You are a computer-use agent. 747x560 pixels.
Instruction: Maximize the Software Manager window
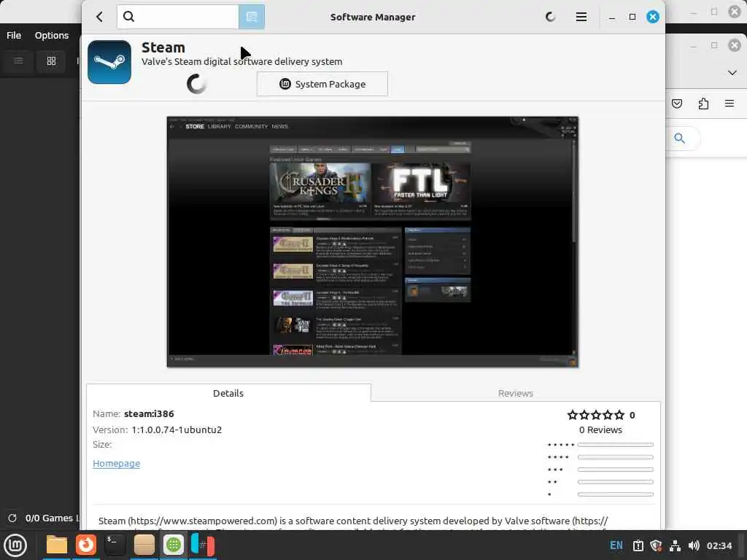(632, 17)
